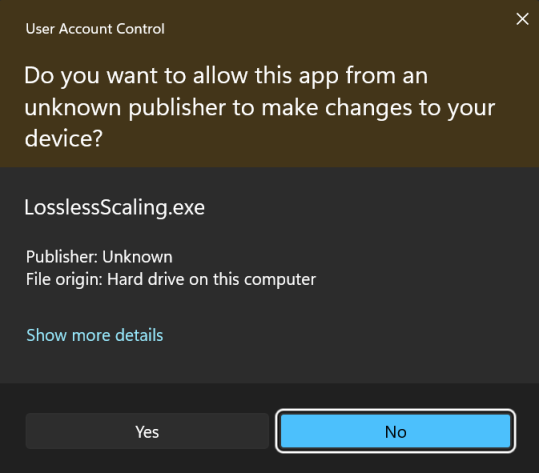Expand Show more details link
The height and width of the screenshot is (473, 539).
point(95,335)
